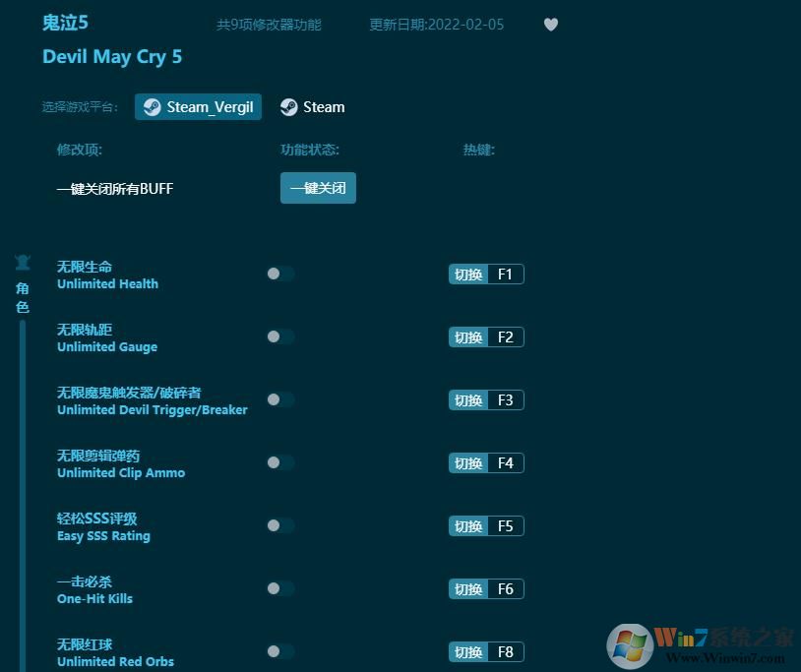
Task: Toggle Easy SSS Rating switch
Action: [281, 525]
